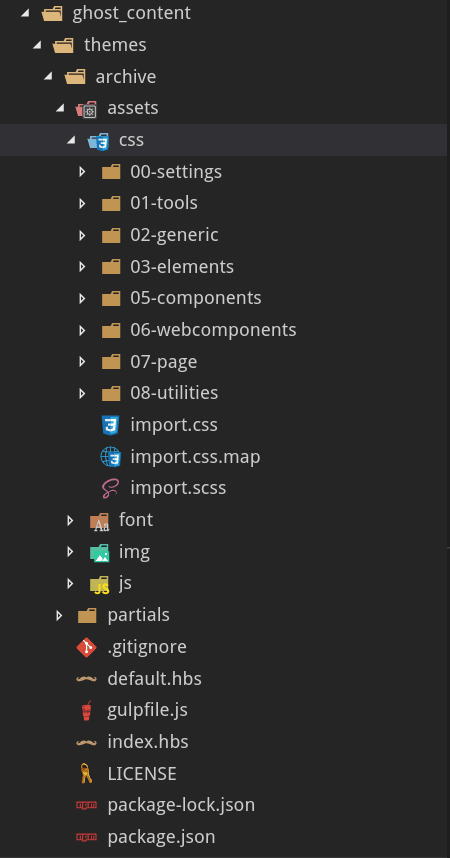Expand the partials folder arrow
450x858 pixels.
(x=59, y=616)
